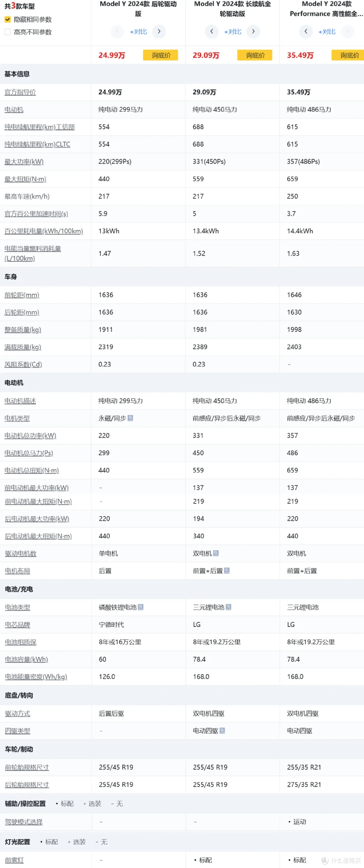The width and height of the screenshot is (364, 868).
Task: Open the 电机类型 link
Action: 17,418
